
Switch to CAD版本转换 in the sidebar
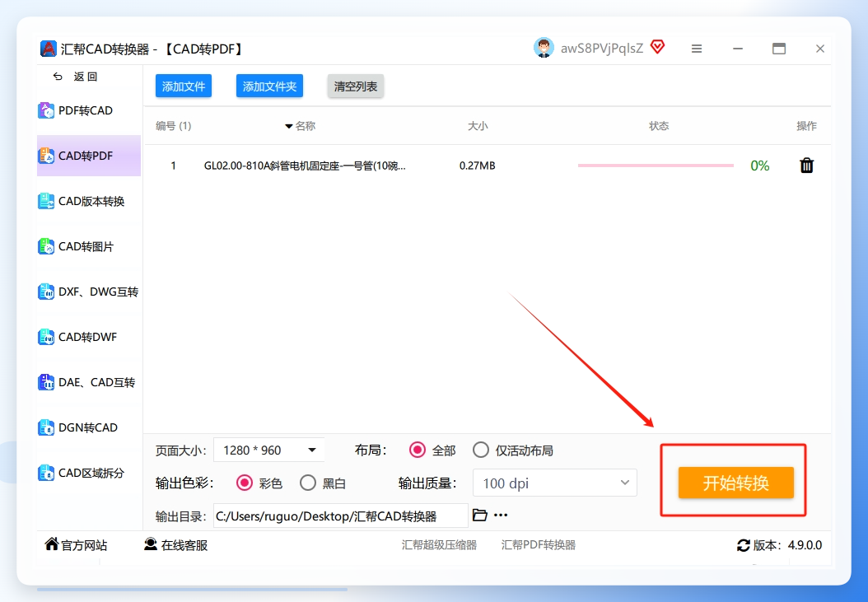click(89, 201)
